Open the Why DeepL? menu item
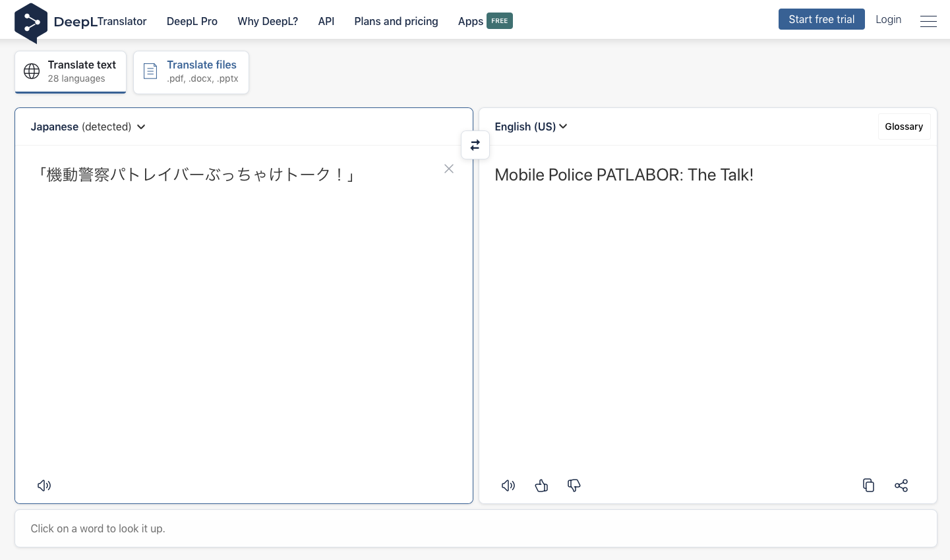Screen dimensions: 950x560 pyautogui.click(x=268, y=21)
